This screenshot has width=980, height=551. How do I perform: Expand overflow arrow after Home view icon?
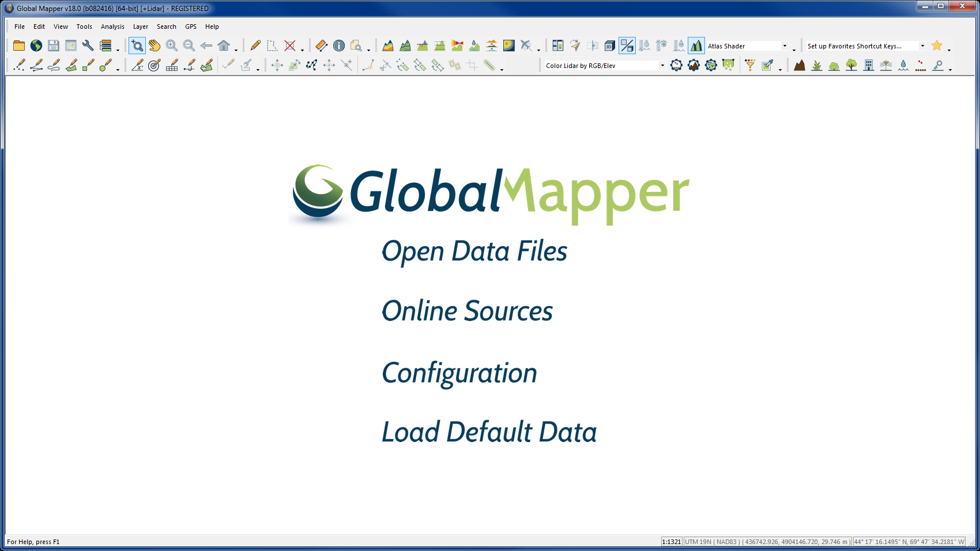click(x=236, y=50)
